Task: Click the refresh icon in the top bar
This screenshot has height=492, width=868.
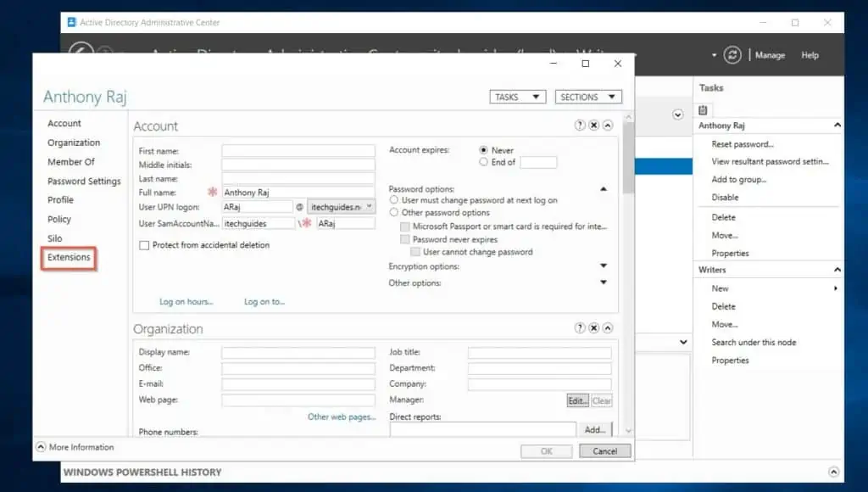Action: 732,55
